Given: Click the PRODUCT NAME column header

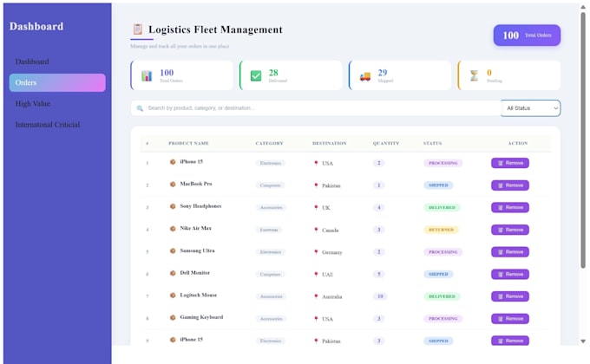Looking at the screenshot, I should [x=188, y=143].
